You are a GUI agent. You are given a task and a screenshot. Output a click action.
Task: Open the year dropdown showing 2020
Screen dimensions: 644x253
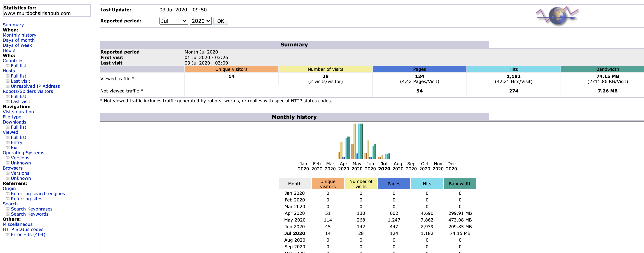click(201, 21)
